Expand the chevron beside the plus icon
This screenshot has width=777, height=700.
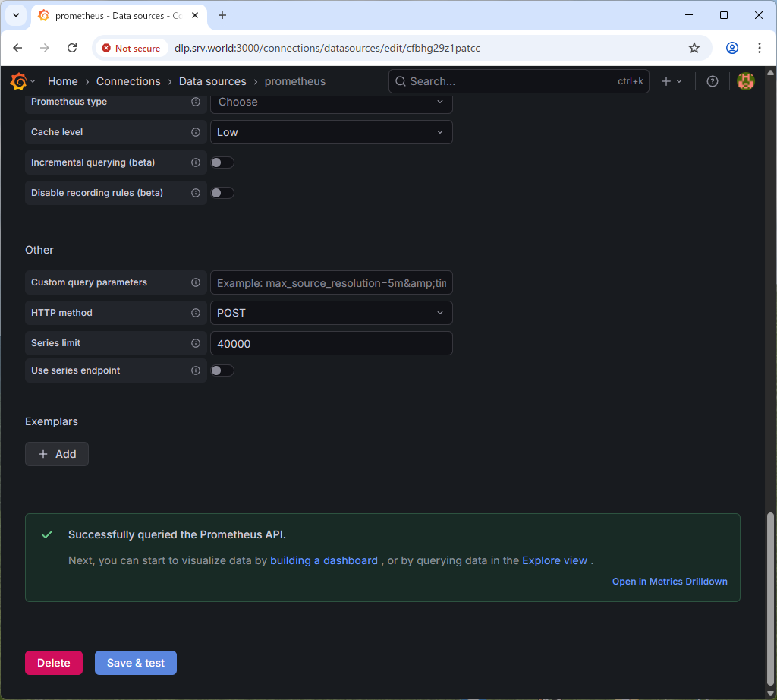click(x=679, y=81)
